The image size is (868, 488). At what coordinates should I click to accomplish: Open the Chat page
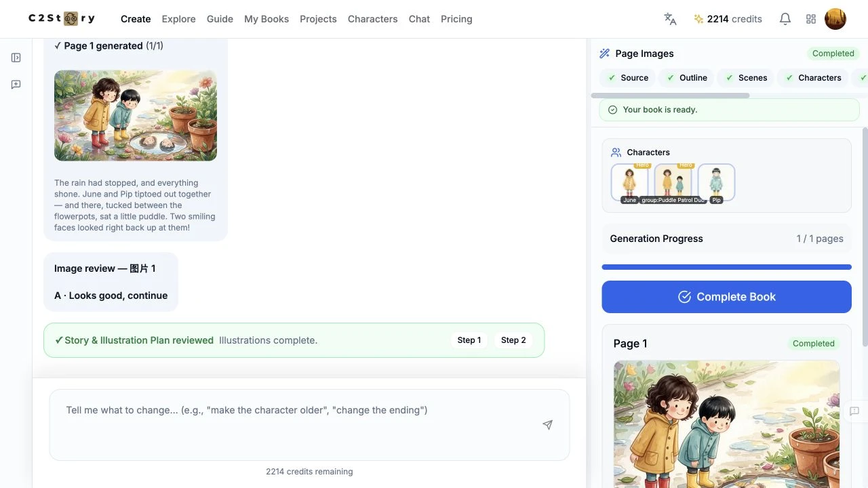[419, 19]
